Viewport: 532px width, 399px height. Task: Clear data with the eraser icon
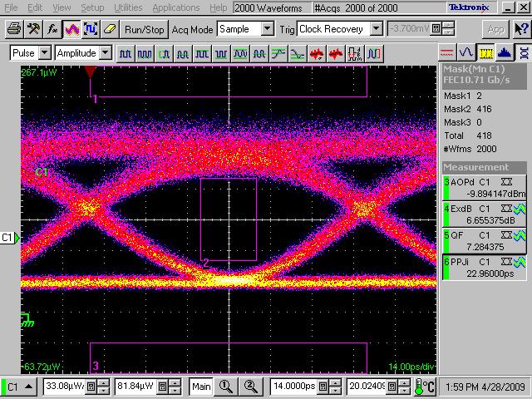110,30
